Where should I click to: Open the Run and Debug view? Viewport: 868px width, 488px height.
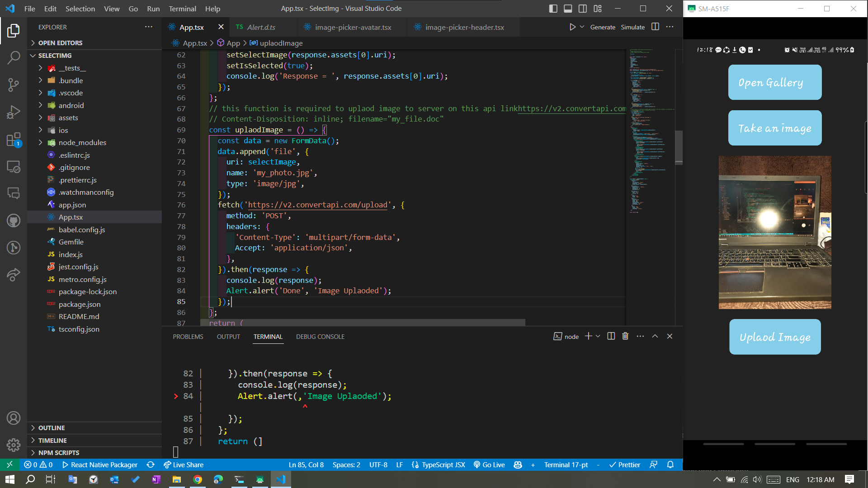[x=14, y=112]
